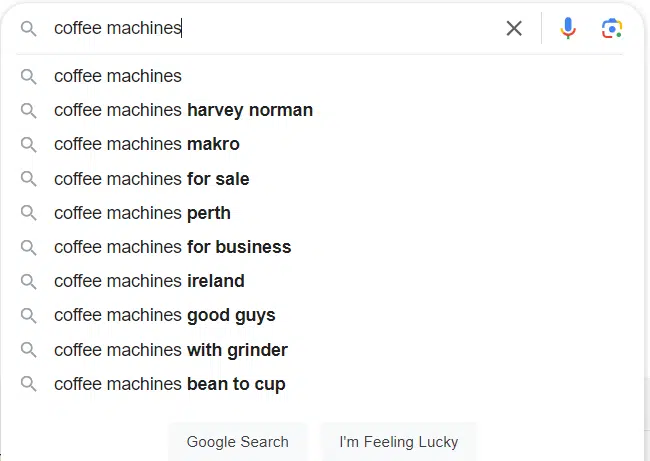Open Google Lens image search icon
The height and width of the screenshot is (461, 650).
pos(612,29)
